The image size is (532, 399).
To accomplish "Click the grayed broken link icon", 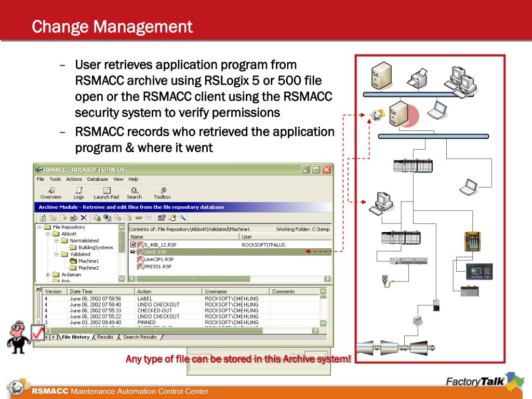I will [148, 218].
